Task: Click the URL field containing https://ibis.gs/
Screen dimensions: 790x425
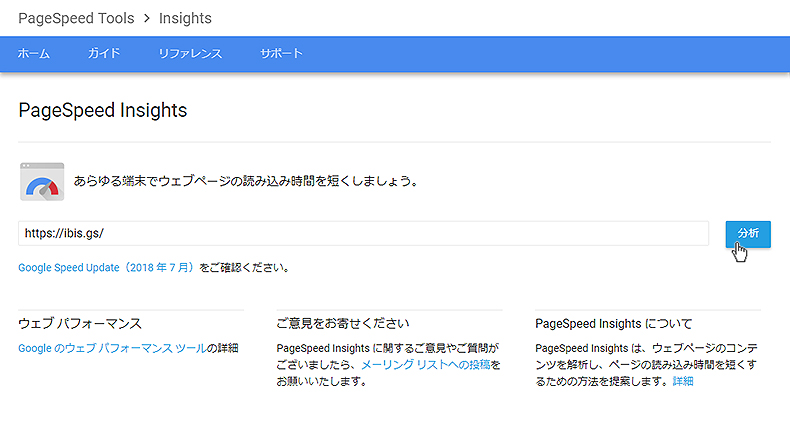Action: click(x=363, y=233)
